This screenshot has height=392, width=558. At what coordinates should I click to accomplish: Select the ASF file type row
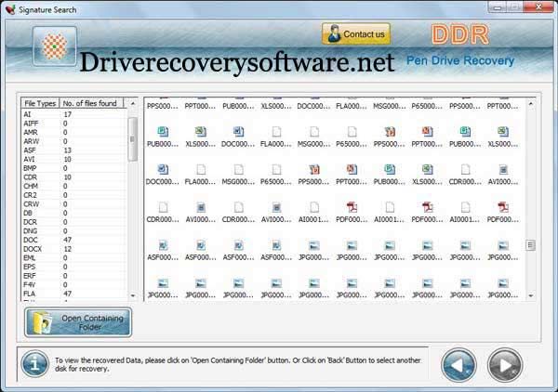73,150
